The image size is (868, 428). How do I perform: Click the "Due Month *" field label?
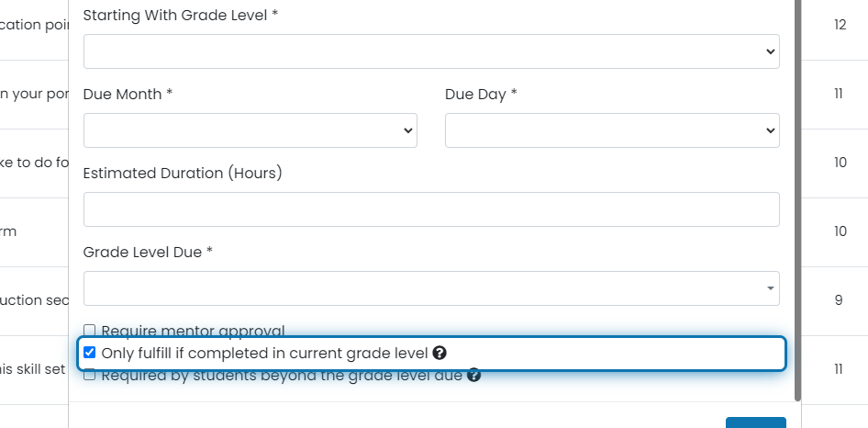point(128,95)
